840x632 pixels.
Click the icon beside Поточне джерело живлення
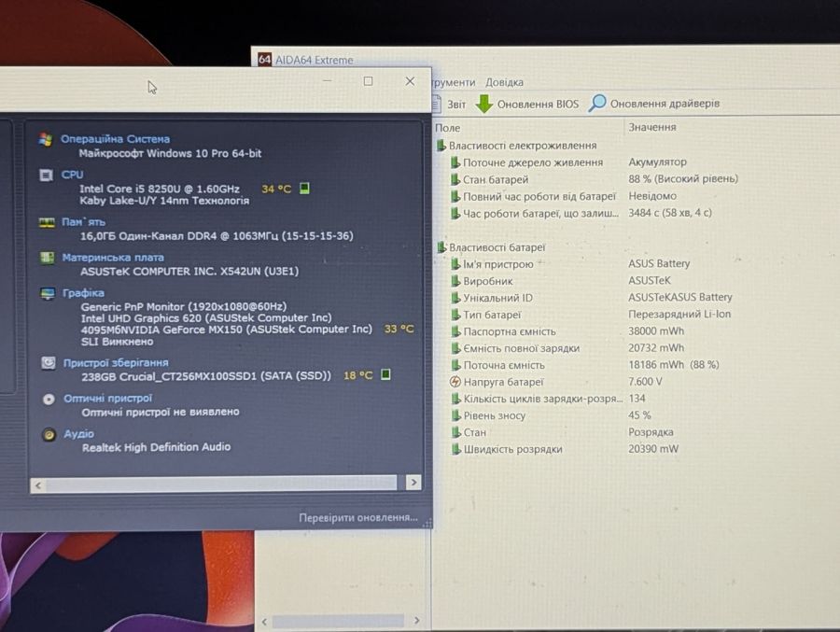pos(455,162)
